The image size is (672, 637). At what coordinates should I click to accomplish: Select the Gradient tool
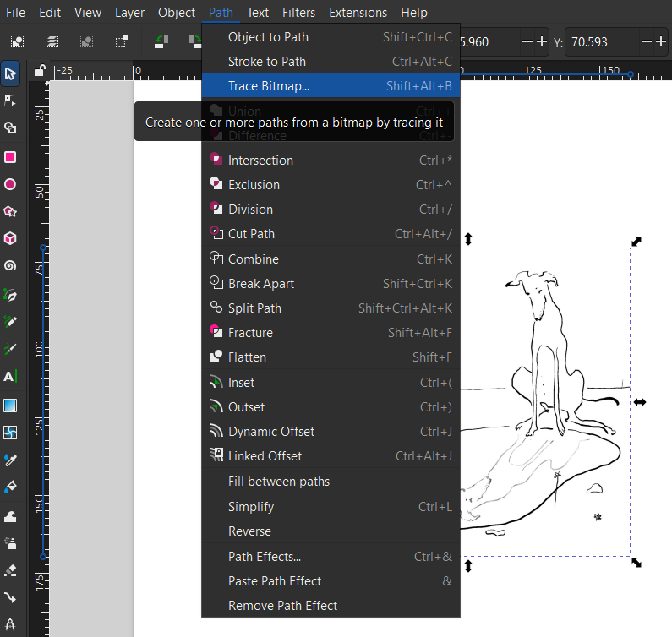coord(10,406)
